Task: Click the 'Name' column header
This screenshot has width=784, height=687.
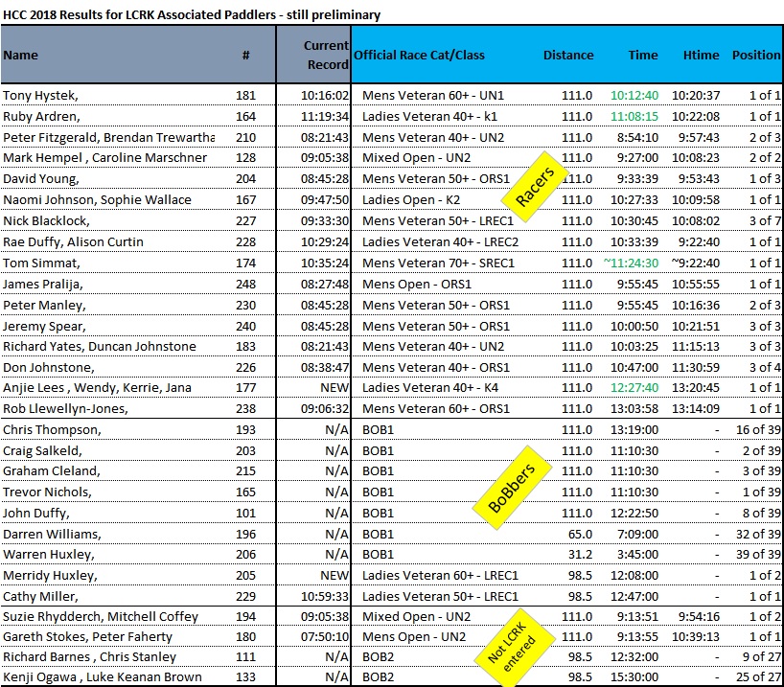Action: coord(20,55)
